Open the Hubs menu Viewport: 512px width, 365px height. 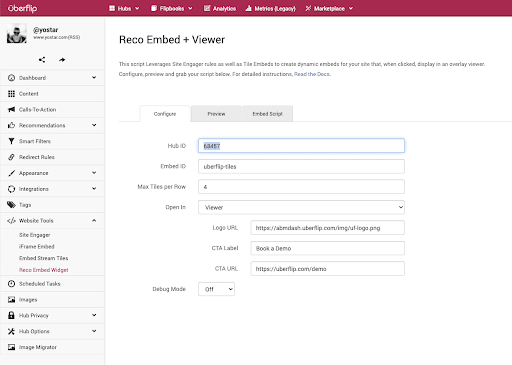(x=124, y=9)
